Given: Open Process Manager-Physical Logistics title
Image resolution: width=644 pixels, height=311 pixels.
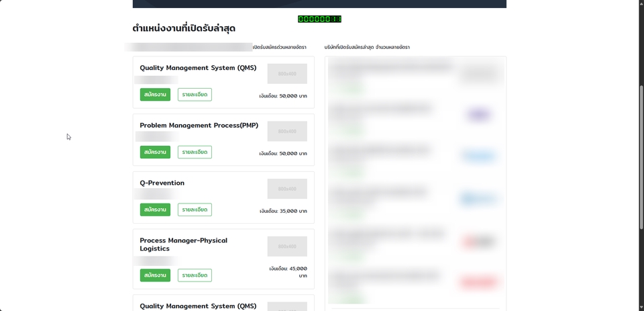Looking at the screenshot, I should pos(184,245).
